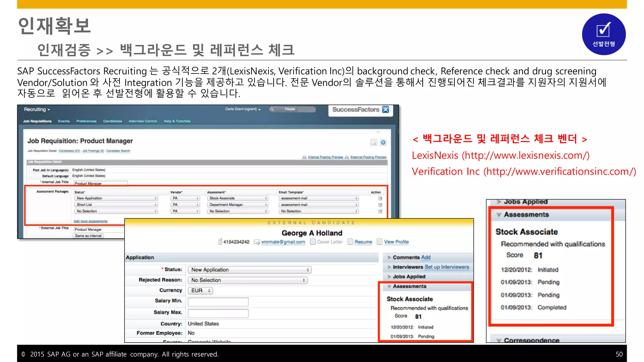The width and height of the screenshot is (644, 362).
Task: Open the Candidates tab
Action: [x=113, y=121]
